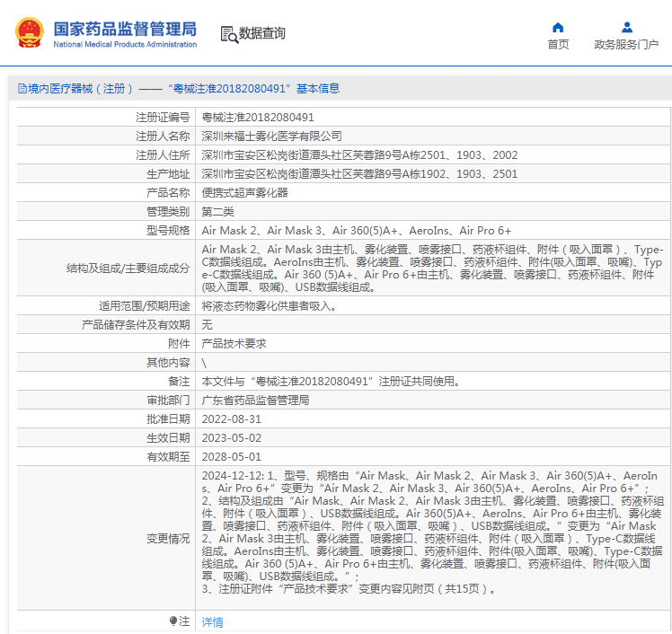Screen dimensions: 672x634
Task: Click the 注册人住所 label
Action: coord(163,155)
